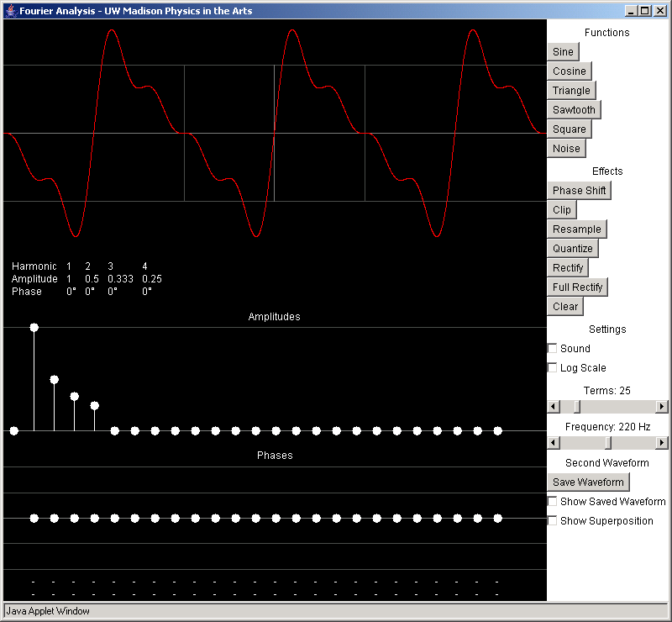This screenshot has width=672, height=622.
Task: Apply the Quantize effect
Action: [x=572, y=249]
